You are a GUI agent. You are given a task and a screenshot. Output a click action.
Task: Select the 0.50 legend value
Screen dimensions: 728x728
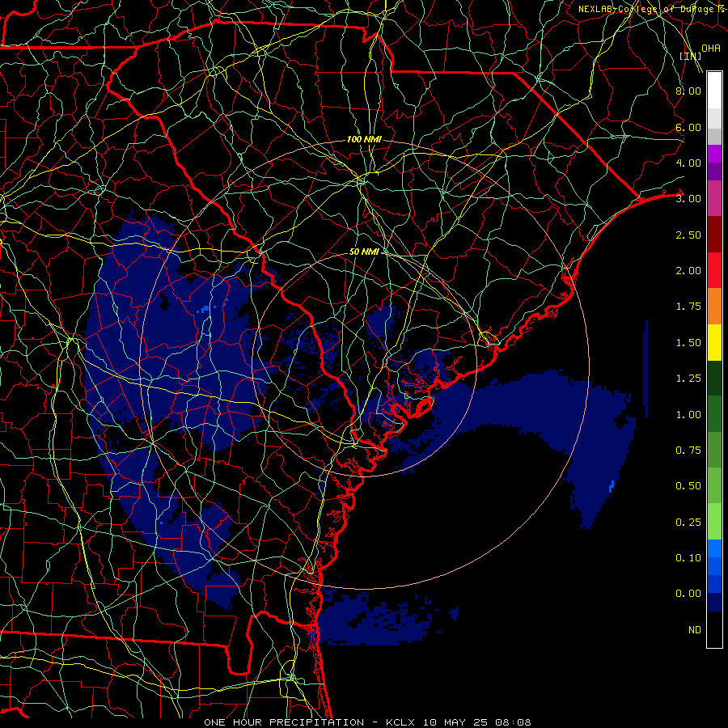[688, 486]
